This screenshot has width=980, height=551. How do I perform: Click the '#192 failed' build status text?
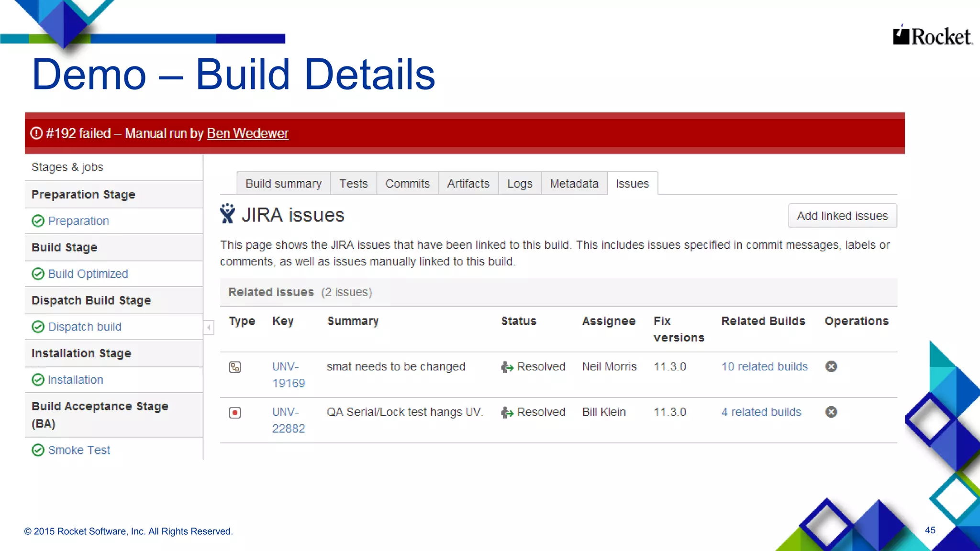pyautogui.click(x=78, y=133)
